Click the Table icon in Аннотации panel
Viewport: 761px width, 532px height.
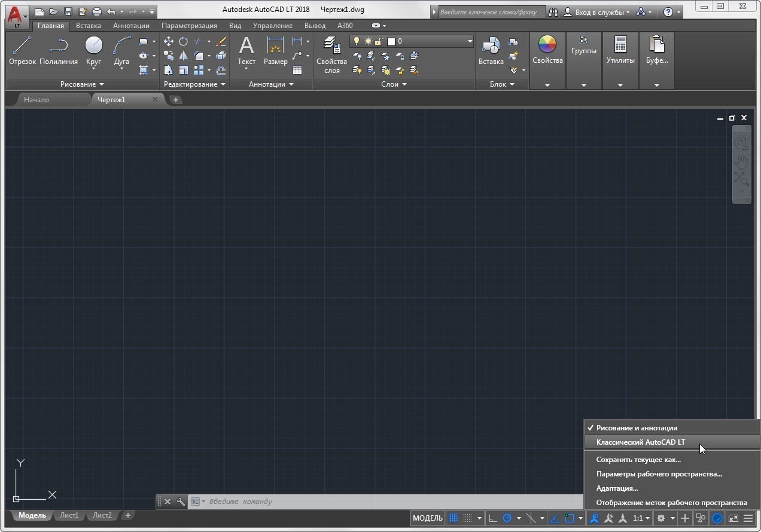point(297,70)
